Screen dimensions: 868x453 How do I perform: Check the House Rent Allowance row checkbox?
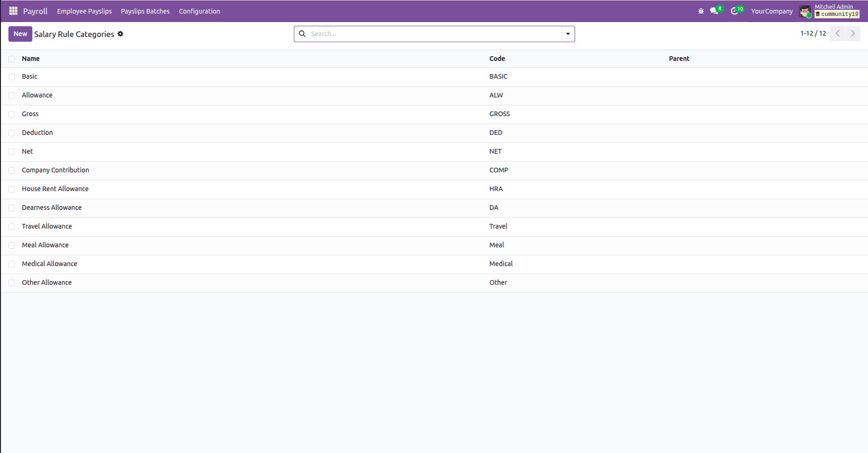pyautogui.click(x=12, y=189)
